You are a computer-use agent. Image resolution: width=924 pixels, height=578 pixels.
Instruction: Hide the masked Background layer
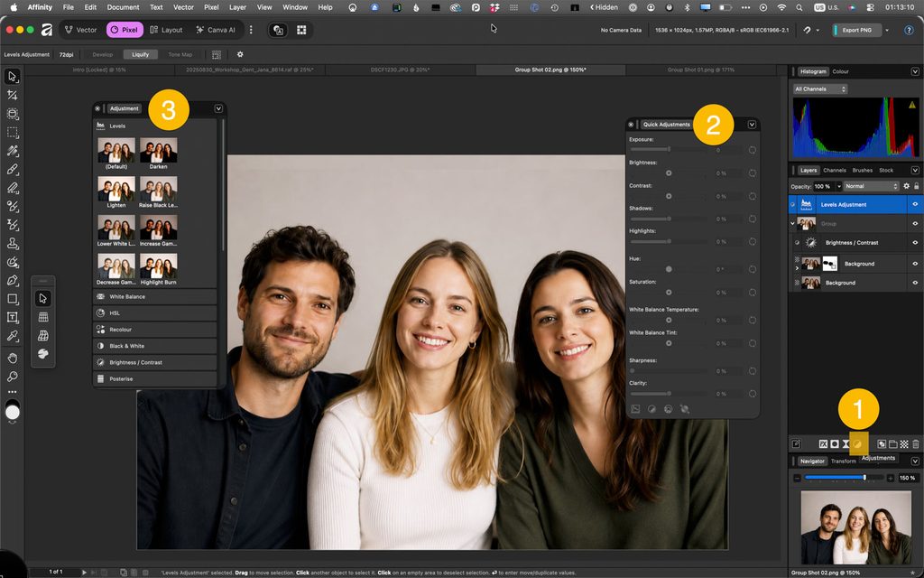click(915, 264)
